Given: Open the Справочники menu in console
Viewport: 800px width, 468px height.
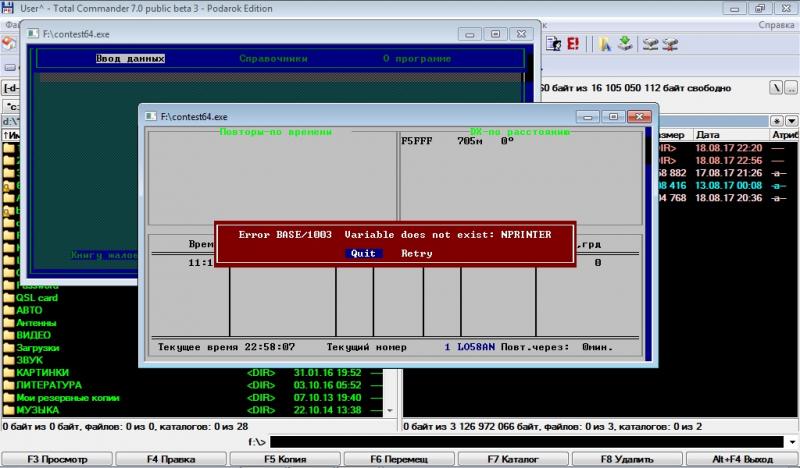Looking at the screenshot, I should pos(273,59).
